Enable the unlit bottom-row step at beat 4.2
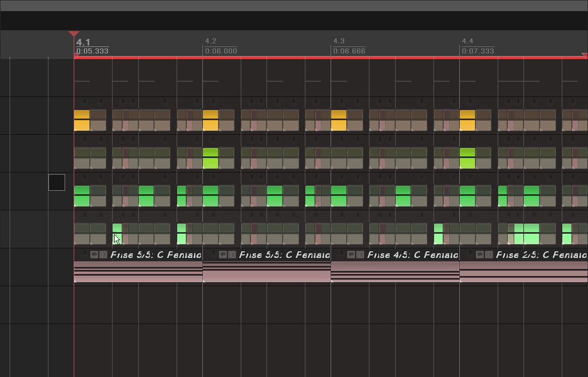 coord(210,234)
